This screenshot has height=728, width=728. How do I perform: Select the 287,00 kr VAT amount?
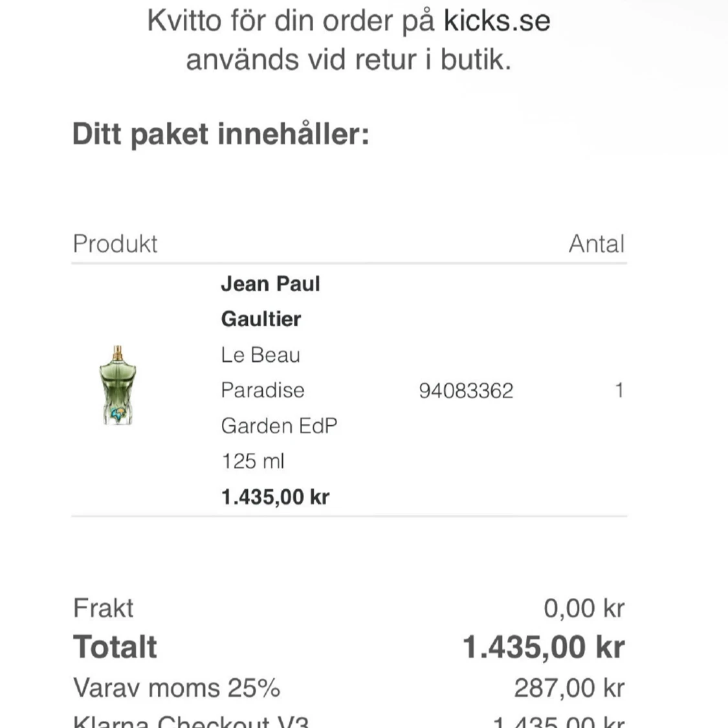569,687
